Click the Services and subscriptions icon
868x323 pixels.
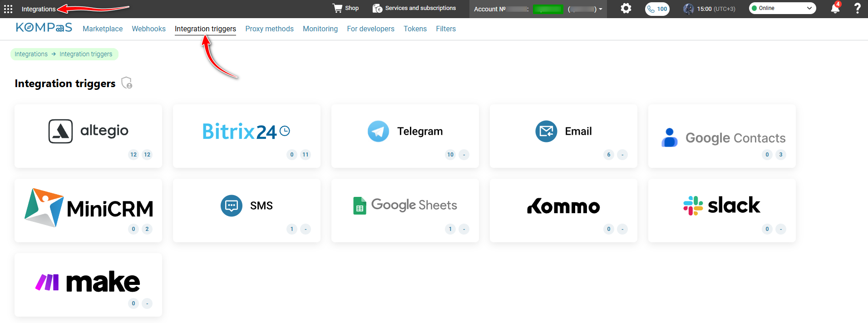[x=377, y=8]
